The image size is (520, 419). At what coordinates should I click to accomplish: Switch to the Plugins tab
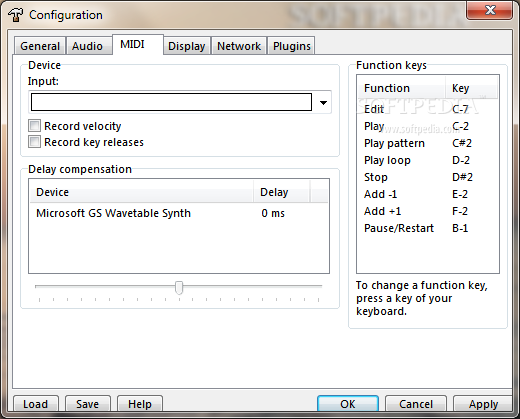pyautogui.click(x=292, y=46)
